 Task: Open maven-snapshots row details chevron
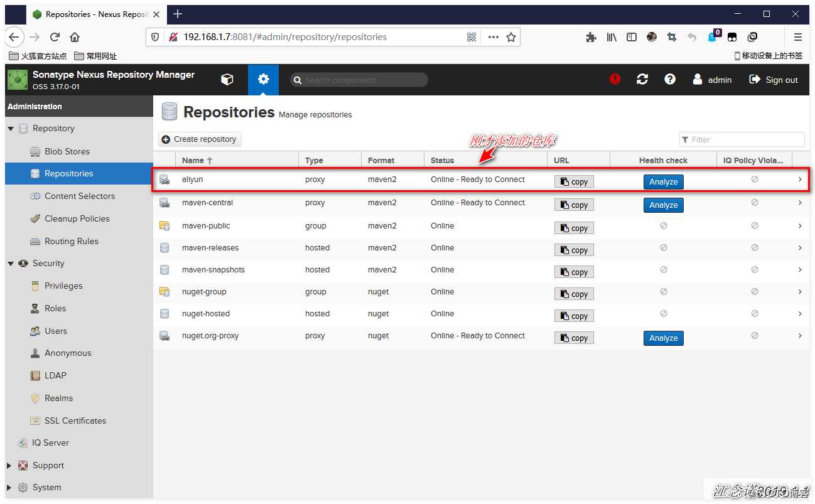pos(800,270)
